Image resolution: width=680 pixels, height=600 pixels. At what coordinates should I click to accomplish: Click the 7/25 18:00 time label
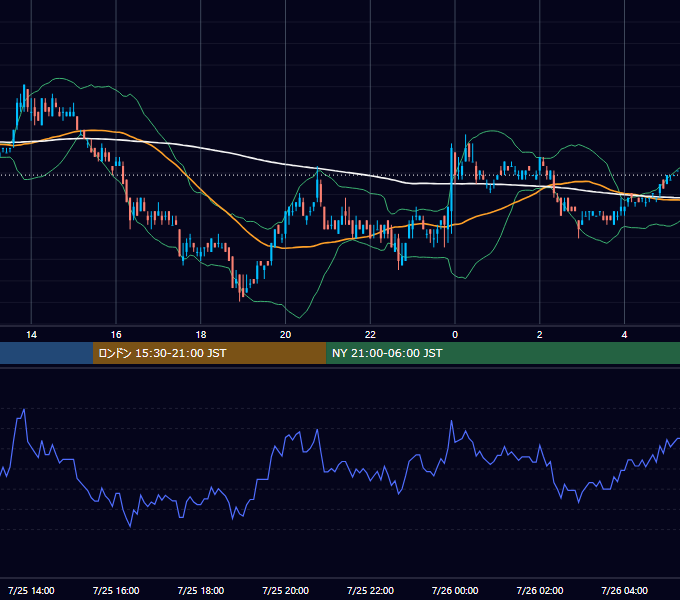pos(201,590)
